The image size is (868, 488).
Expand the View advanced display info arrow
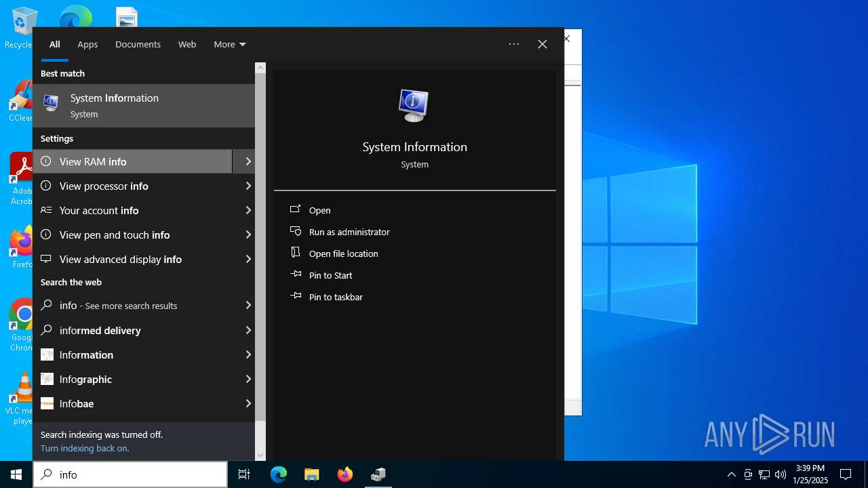coord(248,259)
